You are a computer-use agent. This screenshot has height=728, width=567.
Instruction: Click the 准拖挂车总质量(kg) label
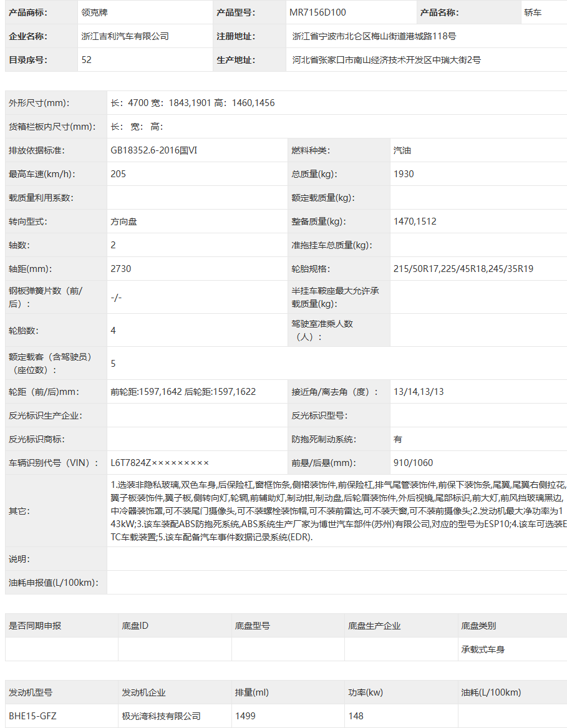(x=332, y=245)
